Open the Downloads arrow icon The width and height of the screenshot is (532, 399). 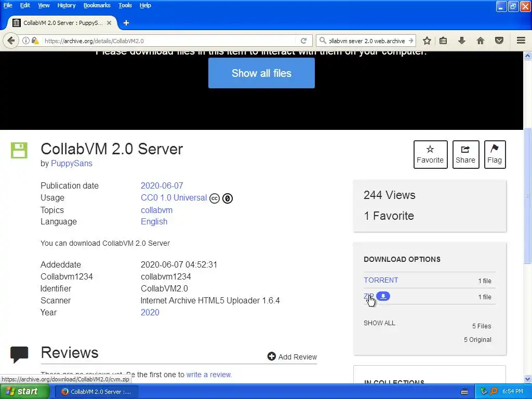[462, 41]
